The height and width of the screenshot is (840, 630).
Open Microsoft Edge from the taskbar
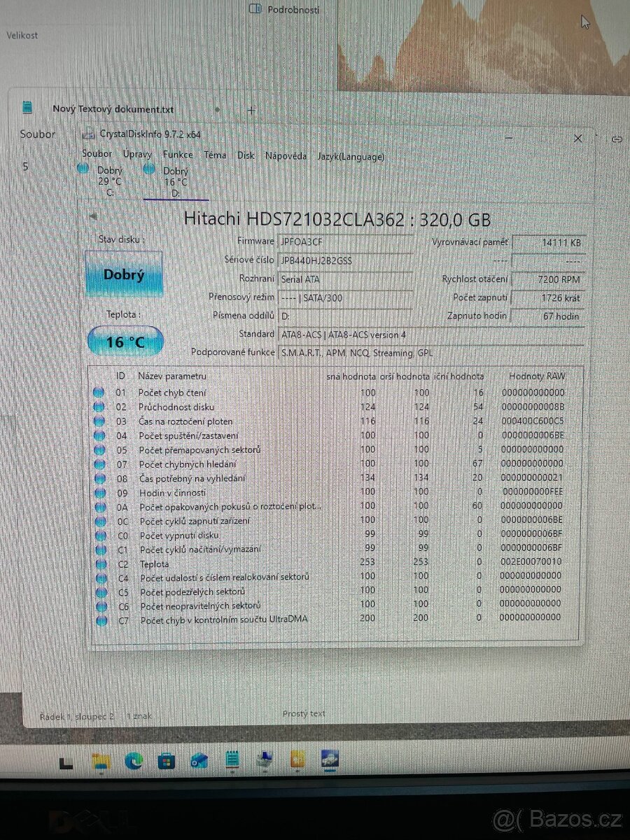[x=133, y=761]
